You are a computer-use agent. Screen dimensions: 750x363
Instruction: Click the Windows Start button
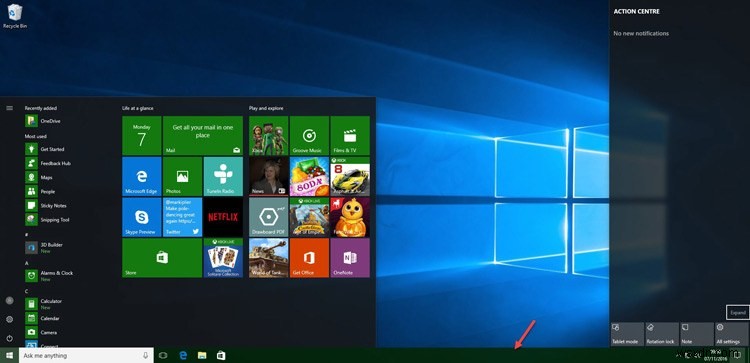tap(9, 355)
